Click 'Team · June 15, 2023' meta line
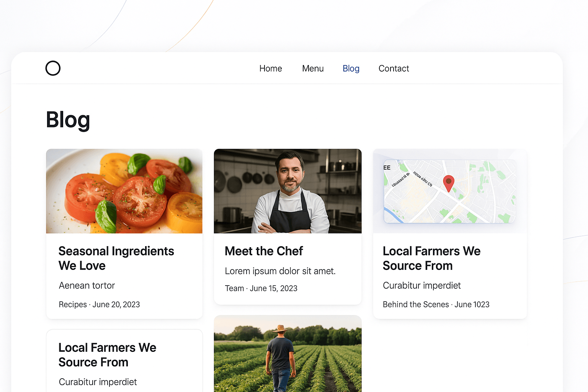Screen dimensions: 588x392 click(261, 288)
